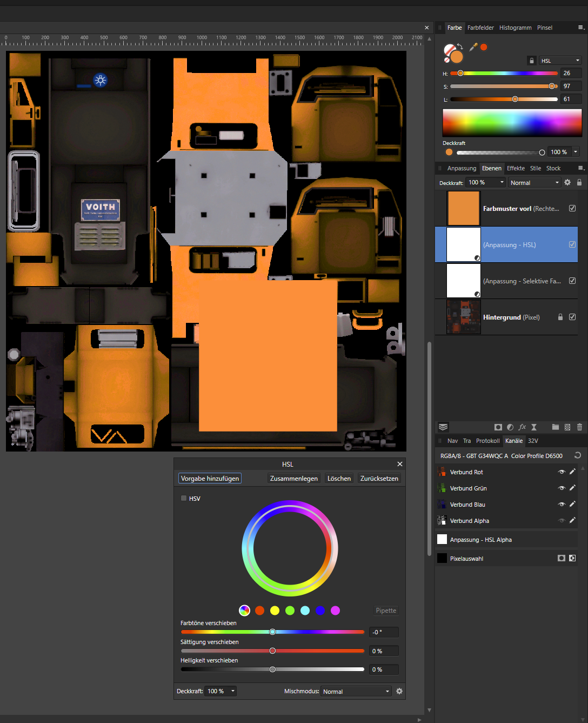Click the trash icon to delete layer
Viewport: 588px width, 723px height.
(579, 427)
